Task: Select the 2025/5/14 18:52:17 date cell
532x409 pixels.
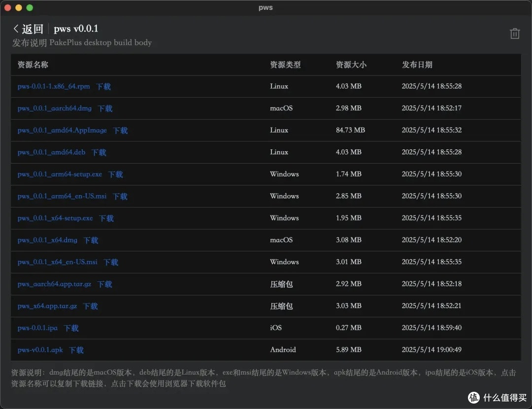Action: [432, 108]
